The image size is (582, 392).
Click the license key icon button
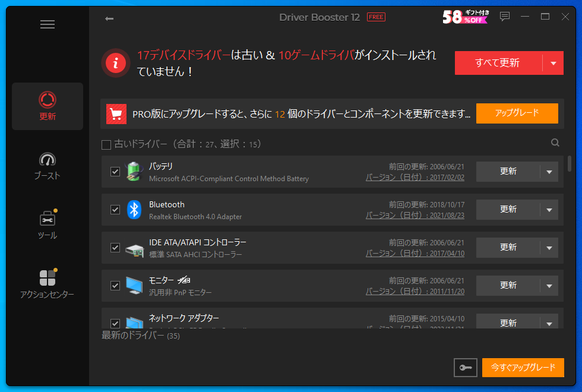pyautogui.click(x=465, y=368)
